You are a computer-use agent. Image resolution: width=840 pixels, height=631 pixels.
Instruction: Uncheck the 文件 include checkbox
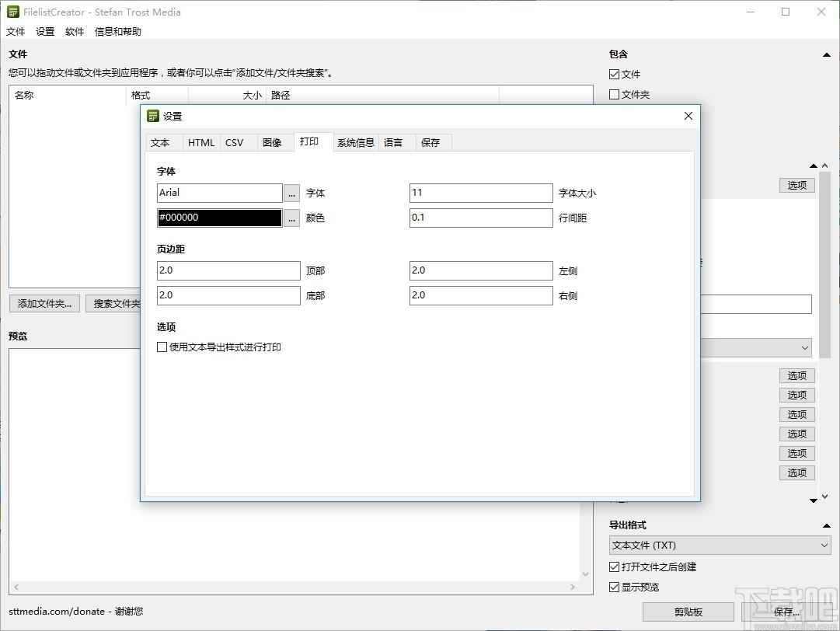click(615, 75)
